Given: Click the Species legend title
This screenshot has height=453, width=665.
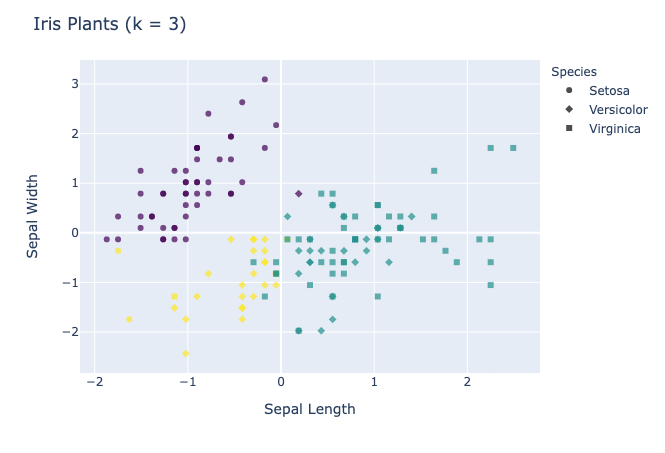Looking at the screenshot, I should pos(574,72).
